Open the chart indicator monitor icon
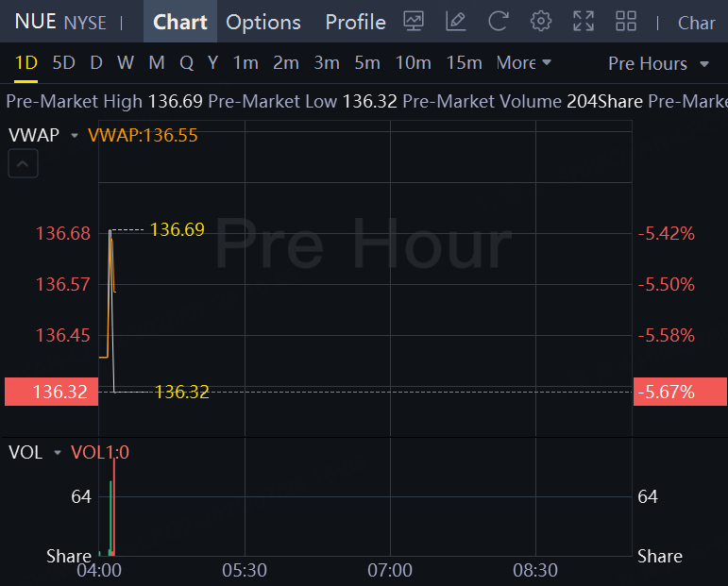The height and width of the screenshot is (586, 728). pos(414,21)
